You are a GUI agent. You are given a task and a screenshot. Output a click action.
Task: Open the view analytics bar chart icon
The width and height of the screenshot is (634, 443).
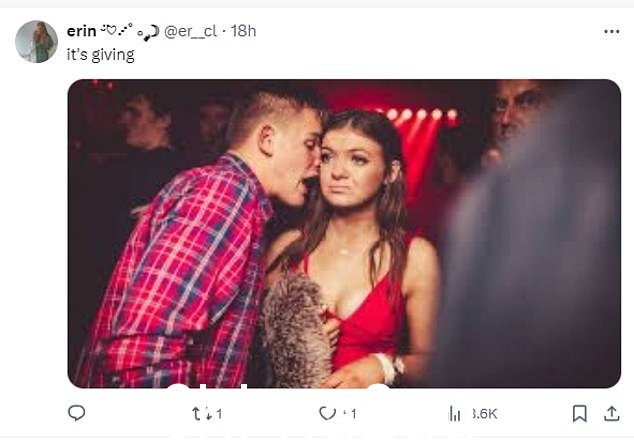[x=454, y=413]
